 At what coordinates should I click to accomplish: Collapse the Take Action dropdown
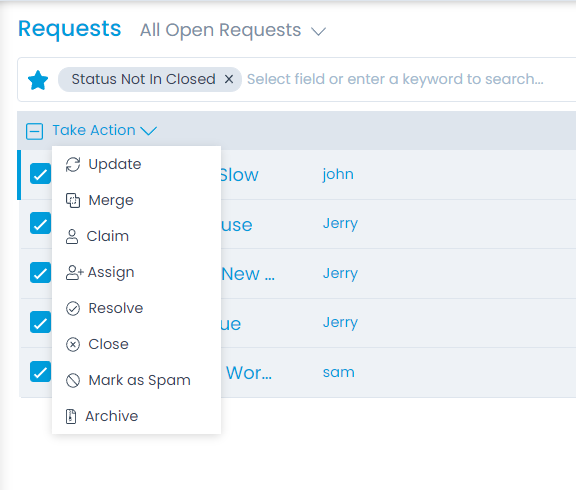click(105, 130)
